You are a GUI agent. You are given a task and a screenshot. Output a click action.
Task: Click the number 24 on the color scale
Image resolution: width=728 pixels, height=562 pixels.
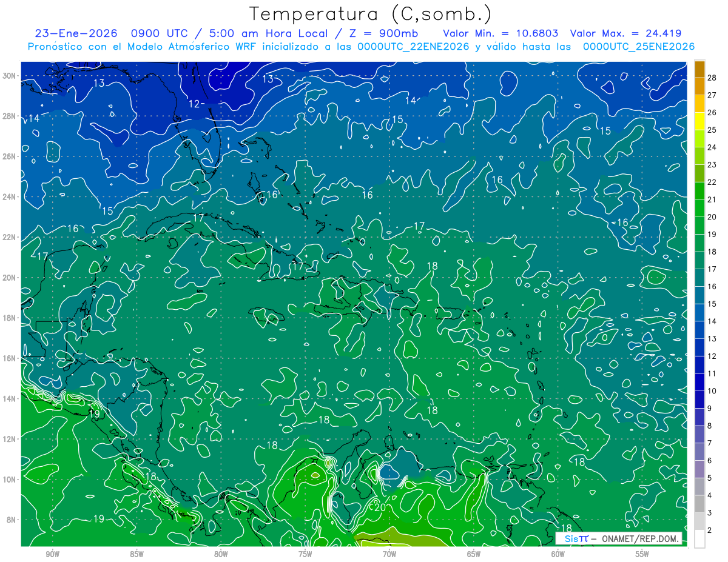click(x=712, y=147)
